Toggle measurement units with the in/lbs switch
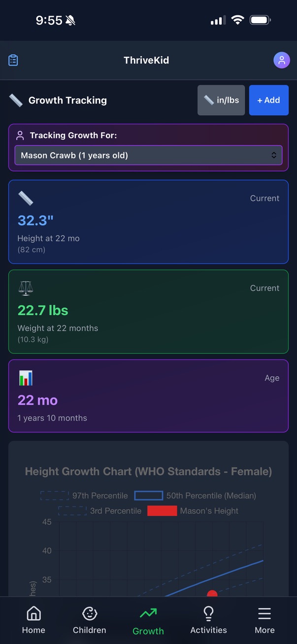This screenshot has width=297, height=644. [x=221, y=100]
